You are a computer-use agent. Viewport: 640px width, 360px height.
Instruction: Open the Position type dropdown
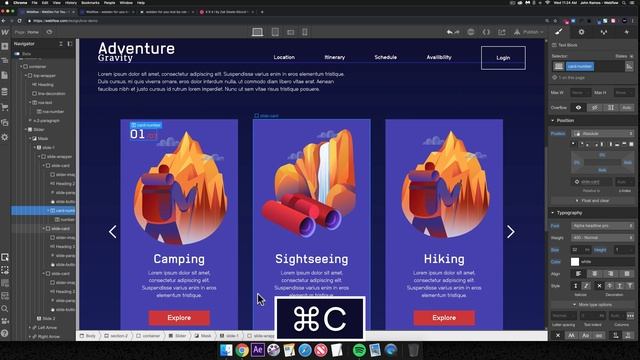(x=603, y=133)
